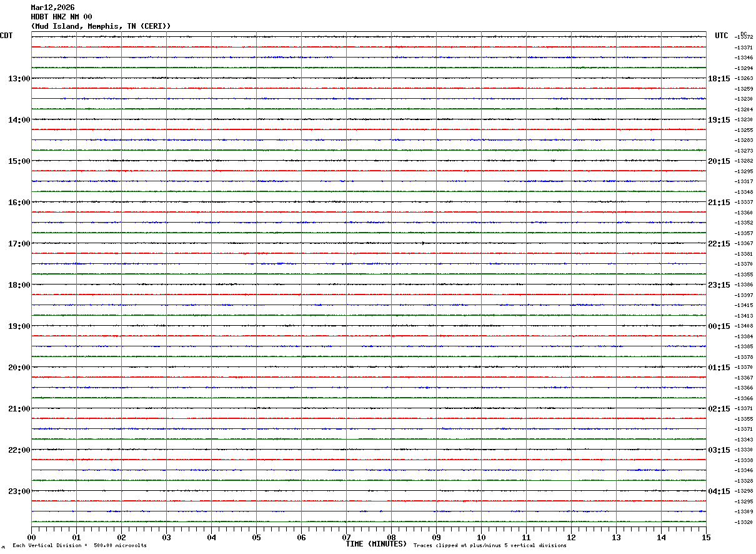The width and height of the screenshot is (756, 554).
Task: Click the DC offset value -13384
Action: click(x=744, y=336)
